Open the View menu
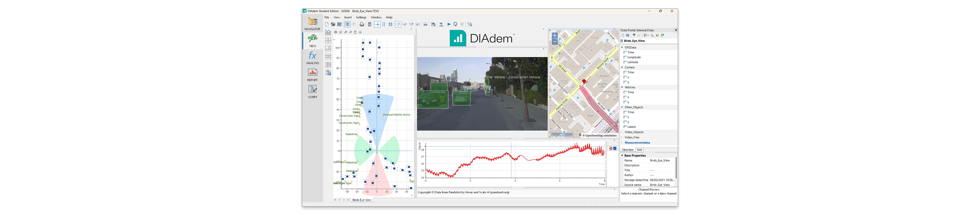The image size is (980, 215). tap(337, 18)
